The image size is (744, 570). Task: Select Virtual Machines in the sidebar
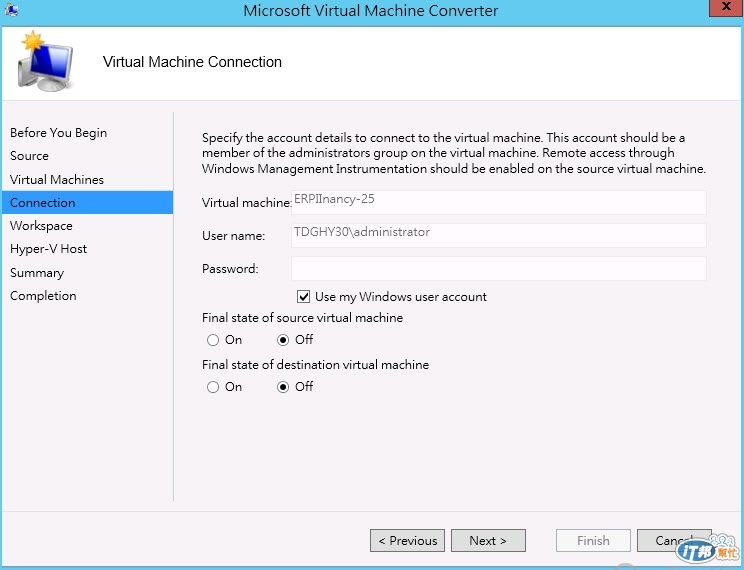[x=56, y=179]
